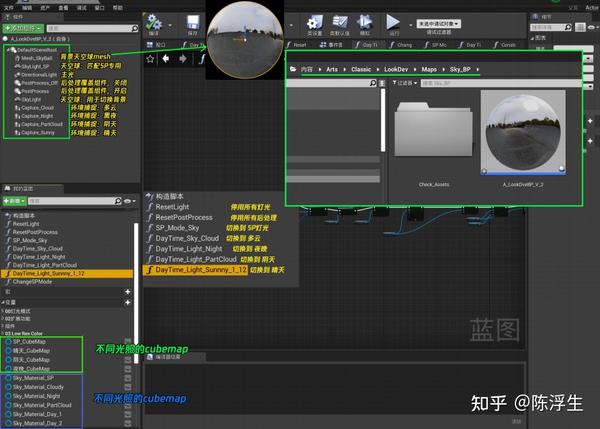
Task: Click the Maps breadcrumb in content browser
Action: [429, 69]
